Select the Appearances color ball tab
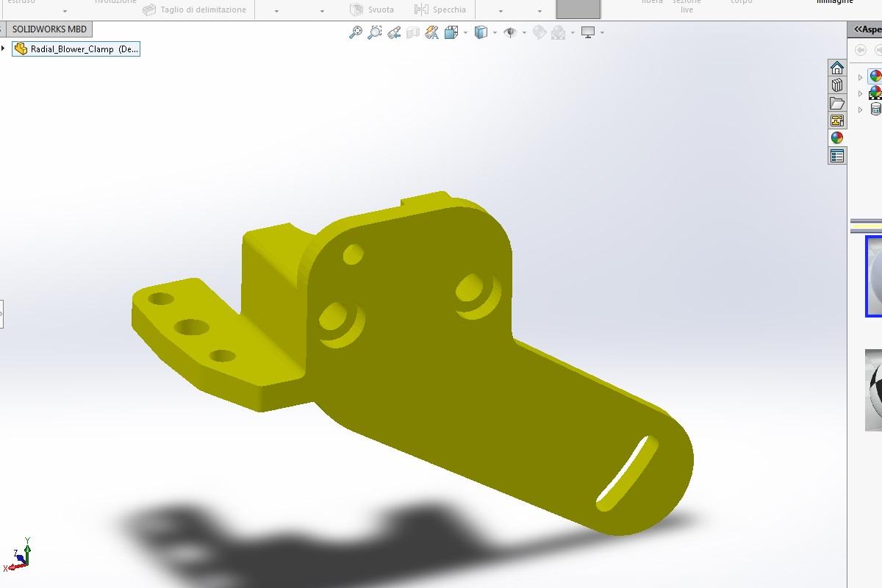882x588 pixels. tap(836, 138)
